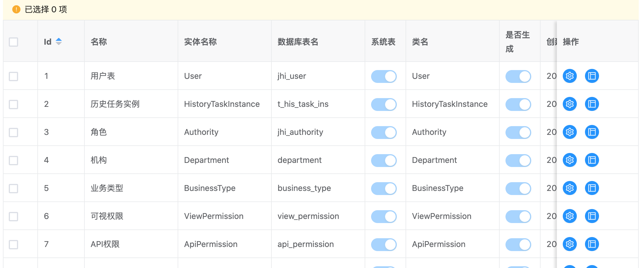Toggle 系统表 switch for BusinessType row
The image size is (644, 268).
[384, 188]
